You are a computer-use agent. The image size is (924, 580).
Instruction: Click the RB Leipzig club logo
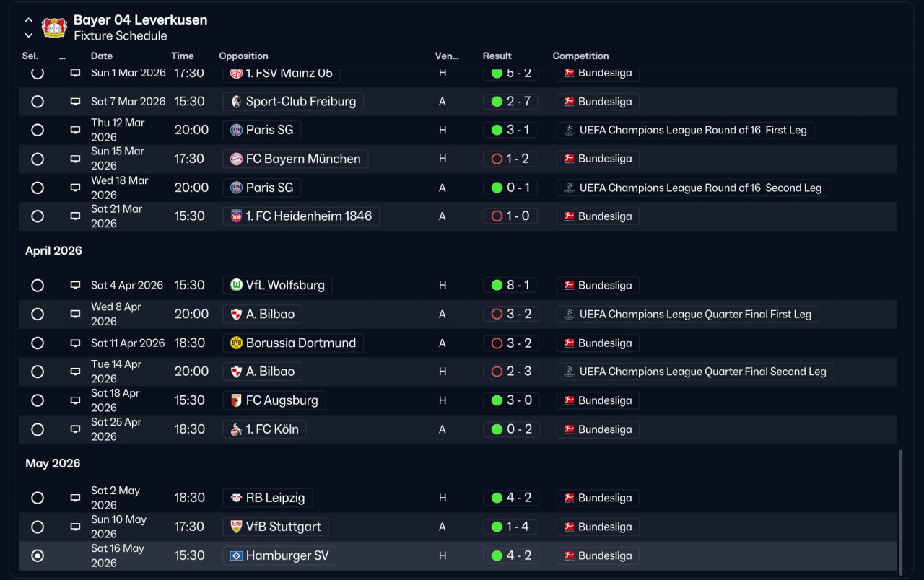click(x=236, y=498)
